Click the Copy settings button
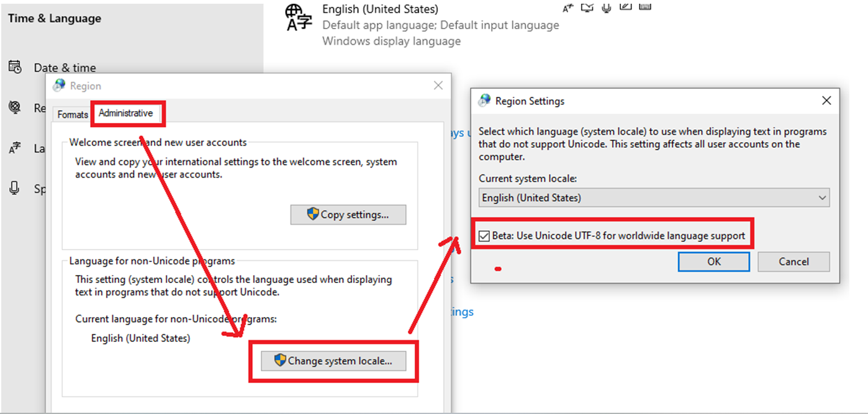Screen dimensions: 868x414 pyautogui.click(x=348, y=215)
